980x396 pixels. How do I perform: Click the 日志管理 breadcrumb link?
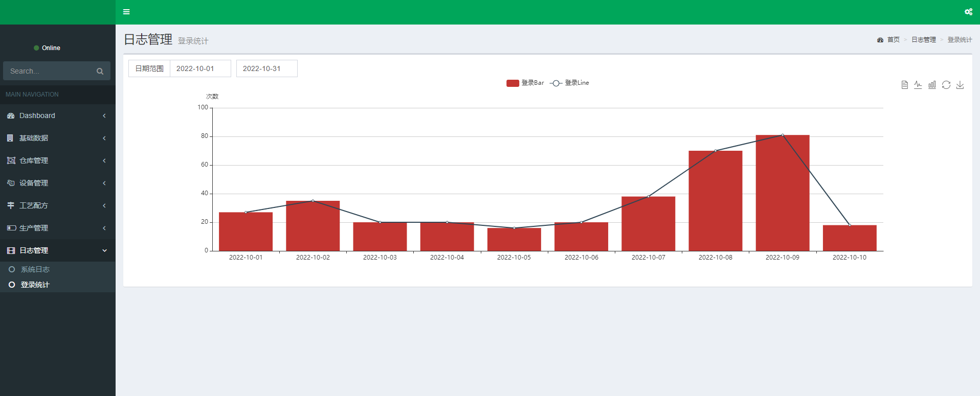click(x=923, y=40)
